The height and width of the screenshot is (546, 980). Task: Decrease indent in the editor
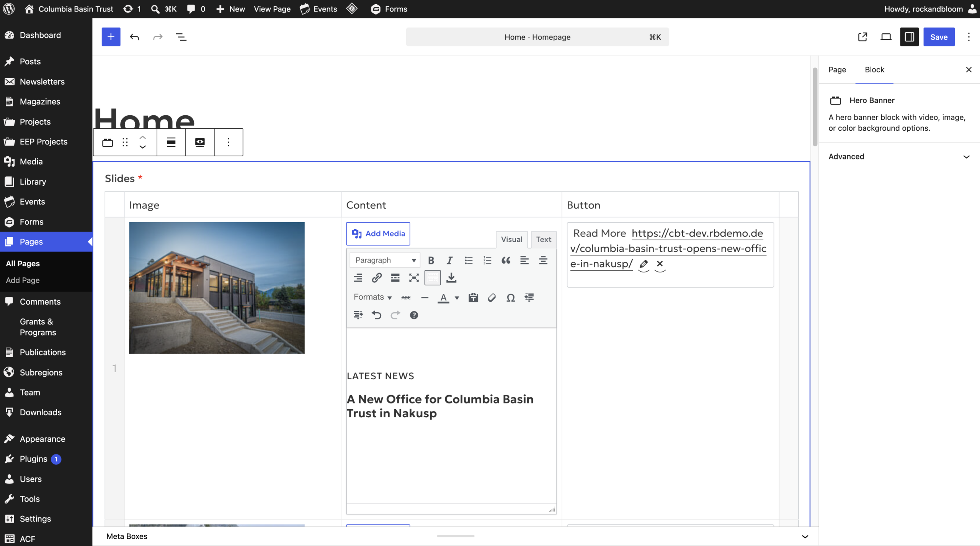[x=529, y=297]
